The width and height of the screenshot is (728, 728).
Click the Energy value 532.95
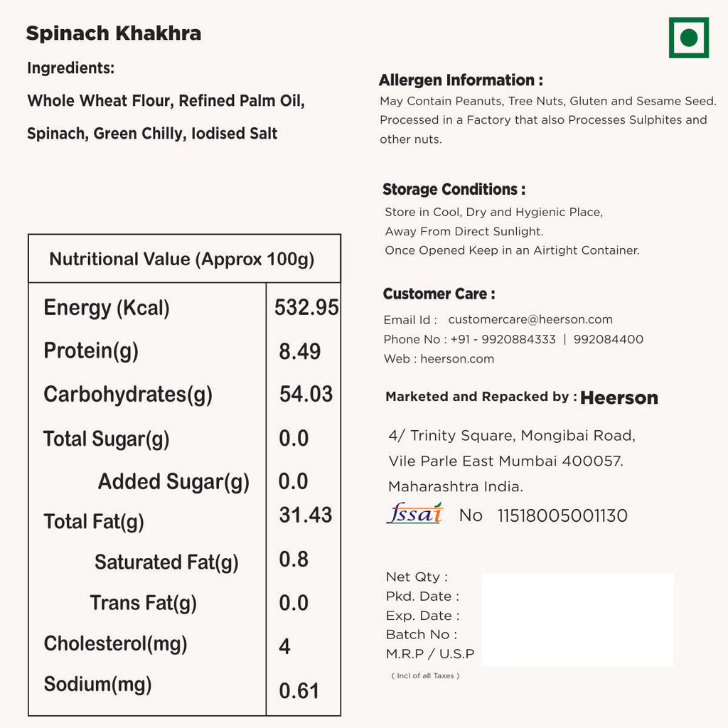click(x=306, y=307)
